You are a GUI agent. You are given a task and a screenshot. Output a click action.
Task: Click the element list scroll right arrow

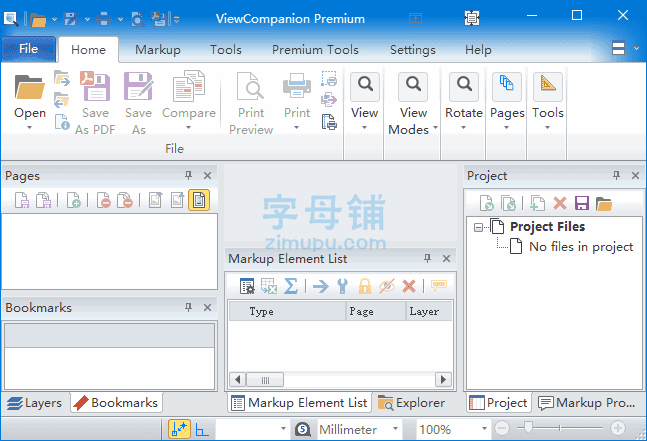point(444,379)
